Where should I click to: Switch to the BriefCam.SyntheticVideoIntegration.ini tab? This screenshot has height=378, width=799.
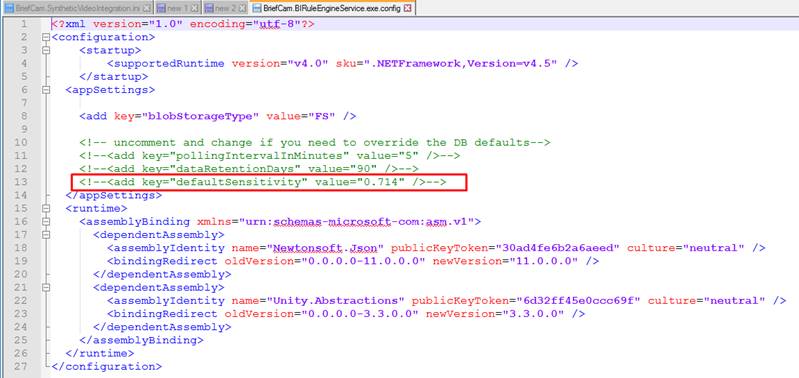[78, 8]
